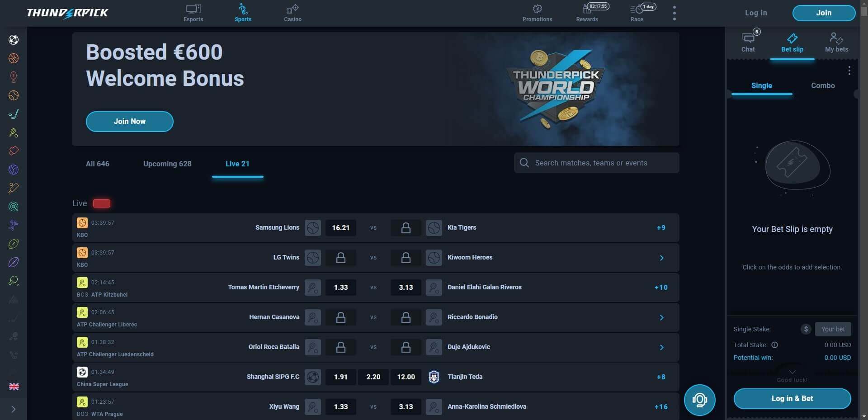Expand the left sports sidebar
The image size is (868, 420).
[x=14, y=409]
